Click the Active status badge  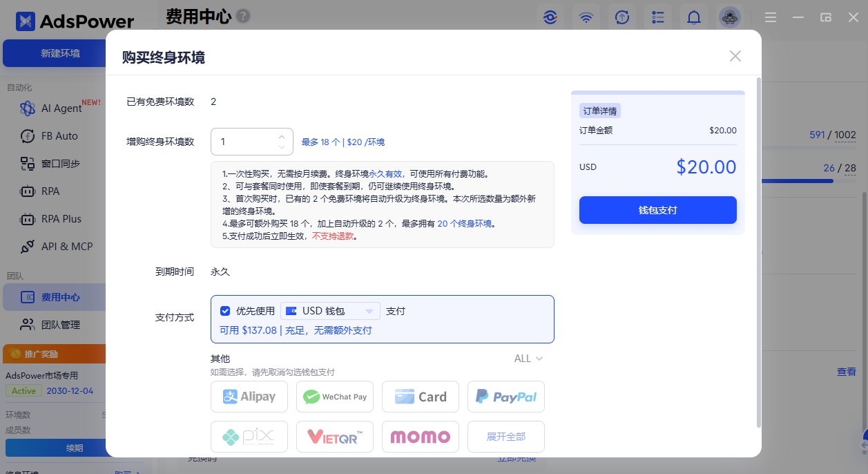[x=23, y=390]
